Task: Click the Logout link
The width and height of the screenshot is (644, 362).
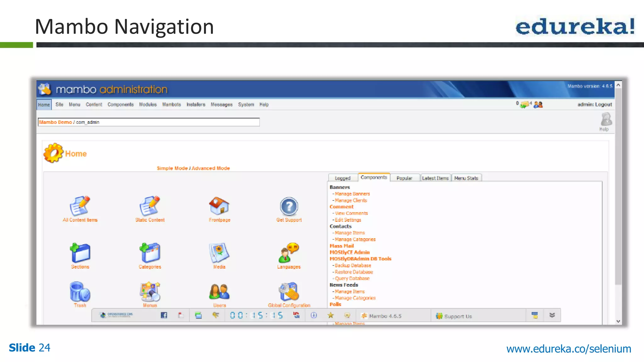Action: tap(603, 105)
